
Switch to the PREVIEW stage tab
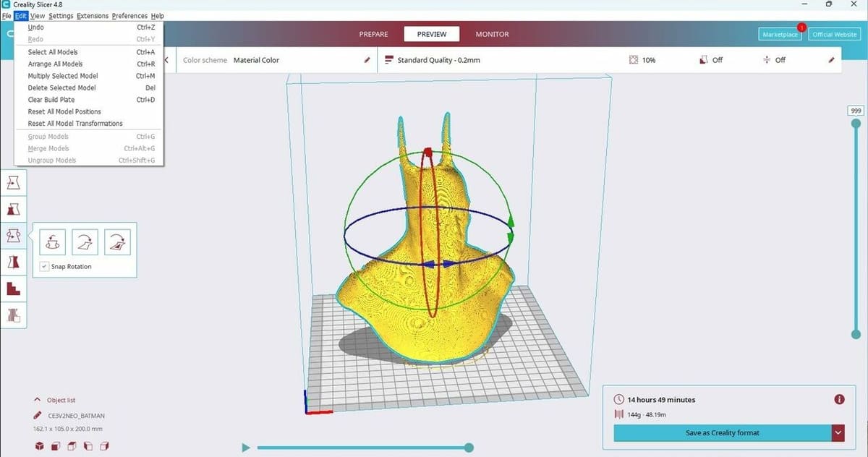pyautogui.click(x=431, y=34)
